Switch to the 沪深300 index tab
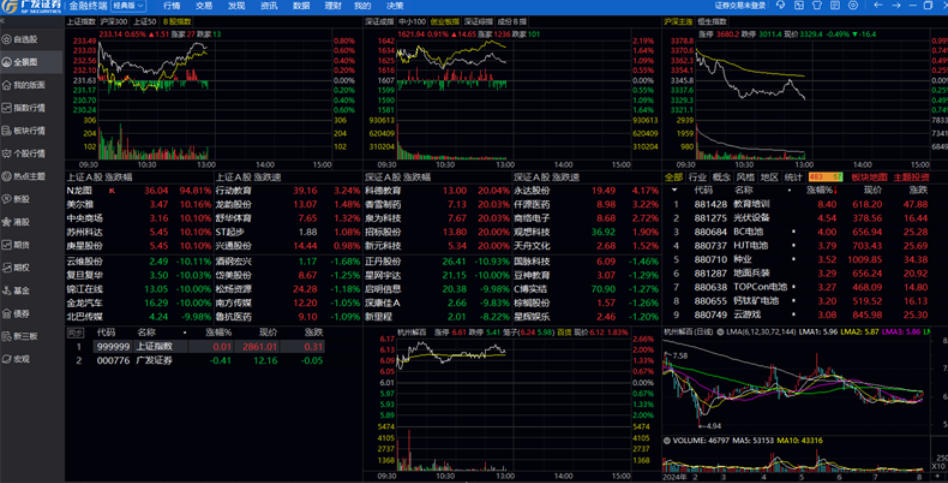The height and width of the screenshot is (483, 948). 116,20
